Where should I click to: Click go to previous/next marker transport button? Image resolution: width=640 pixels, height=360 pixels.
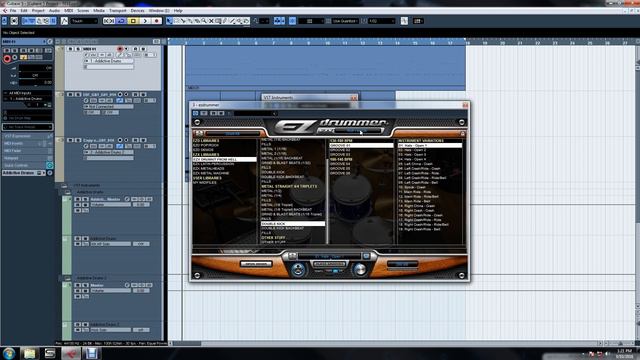point(109,21)
